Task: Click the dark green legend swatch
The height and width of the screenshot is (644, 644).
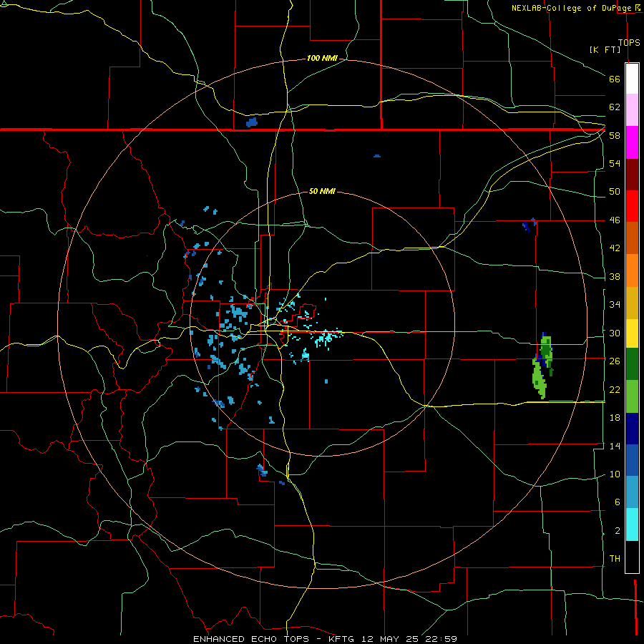Action: 632,364
